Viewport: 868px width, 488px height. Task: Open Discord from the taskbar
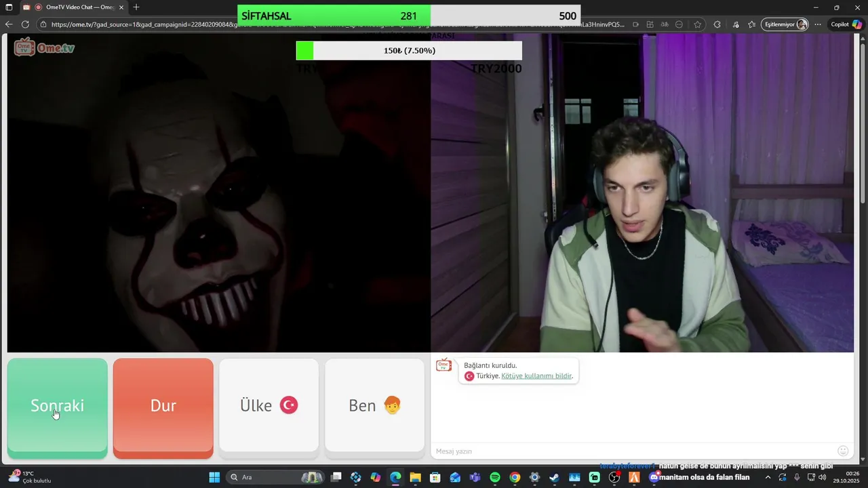654,477
